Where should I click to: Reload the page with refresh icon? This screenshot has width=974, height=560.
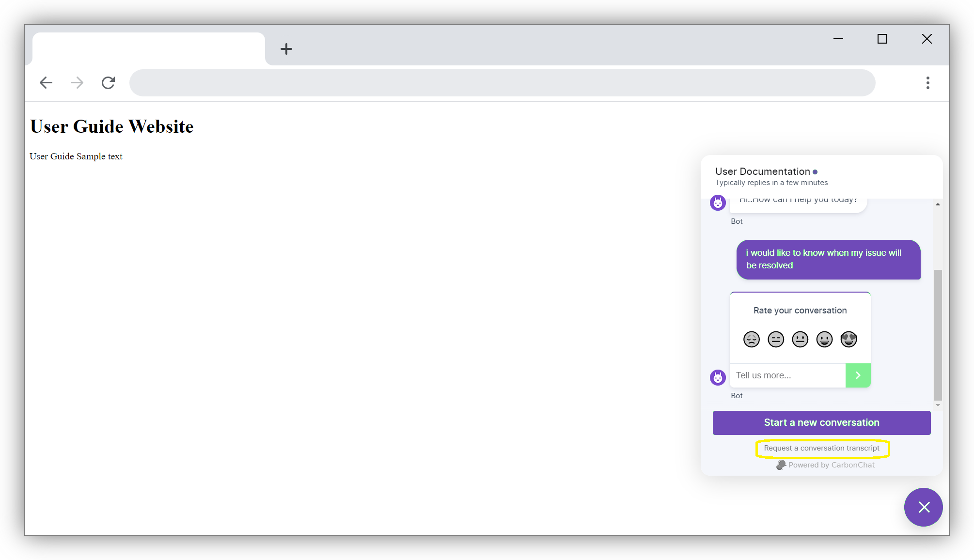point(108,83)
